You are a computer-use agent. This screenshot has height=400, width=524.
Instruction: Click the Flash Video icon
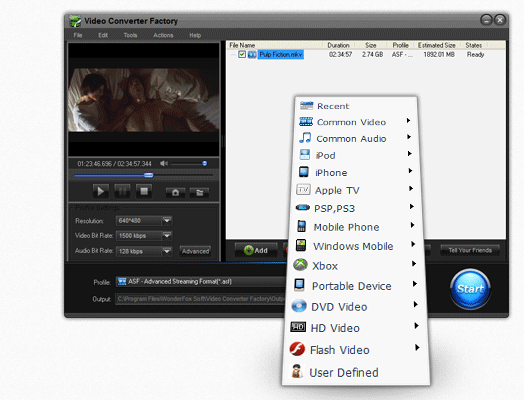coord(297,349)
